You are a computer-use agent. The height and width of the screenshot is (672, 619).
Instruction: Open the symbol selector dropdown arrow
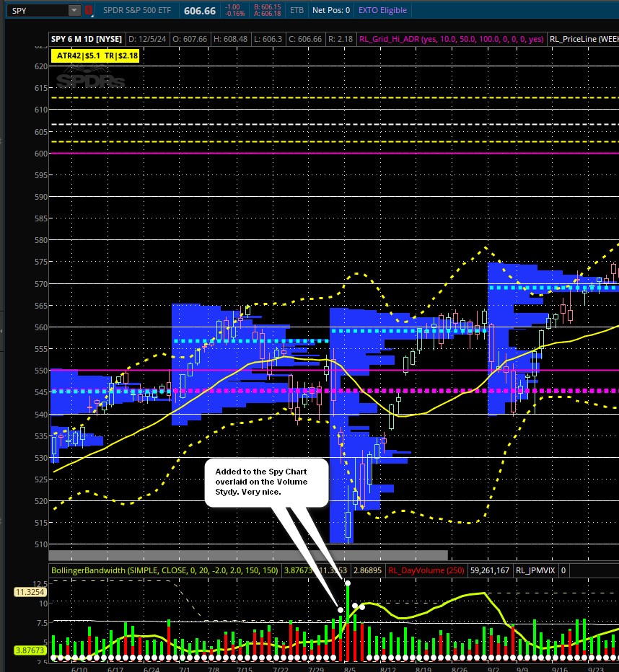coord(74,10)
